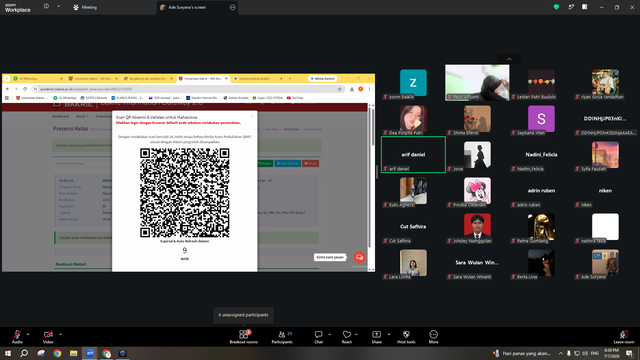This screenshot has width=640, height=360.
Task: Select the arif daniel active speaker tile
Action: point(413,155)
